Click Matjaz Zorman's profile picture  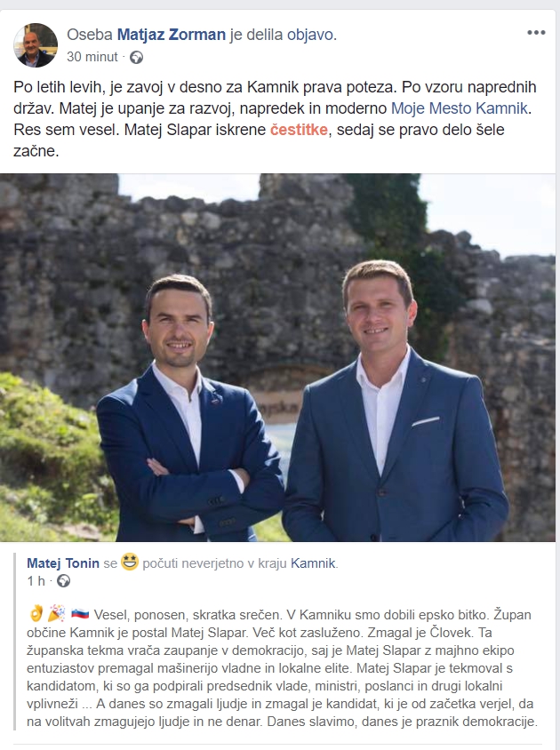pyautogui.click(x=36, y=45)
